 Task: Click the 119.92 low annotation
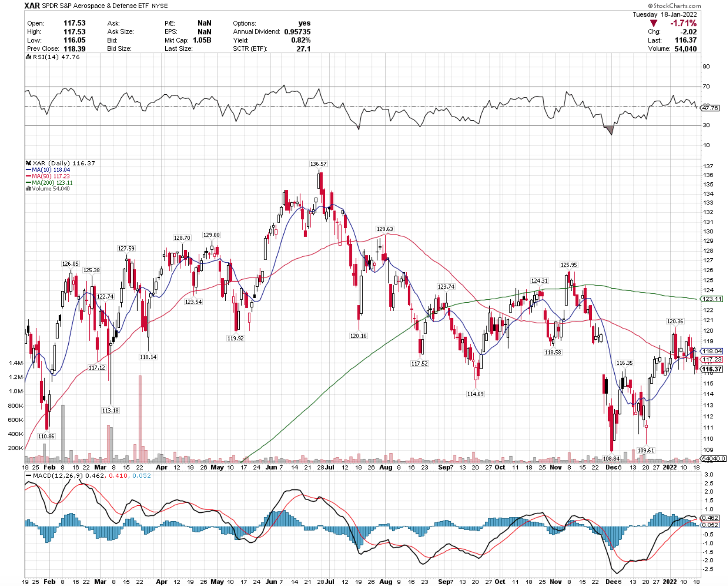tap(235, 338)
